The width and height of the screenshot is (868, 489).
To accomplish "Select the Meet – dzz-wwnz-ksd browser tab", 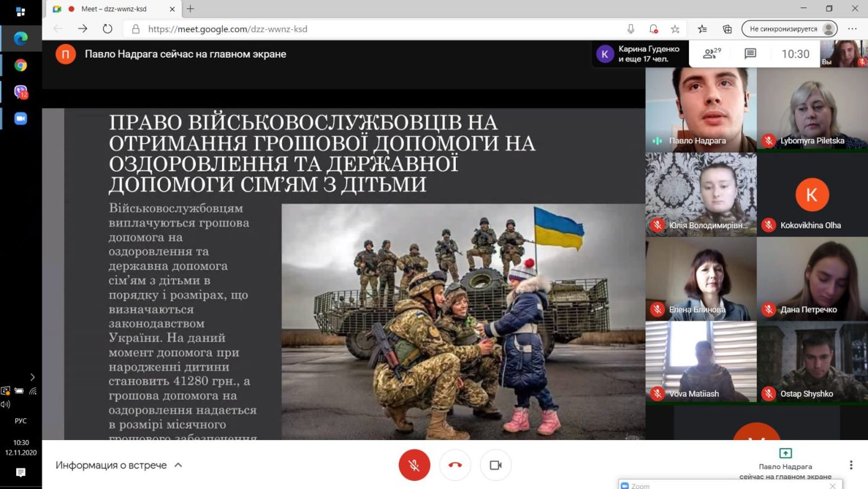I will point(113,9).
